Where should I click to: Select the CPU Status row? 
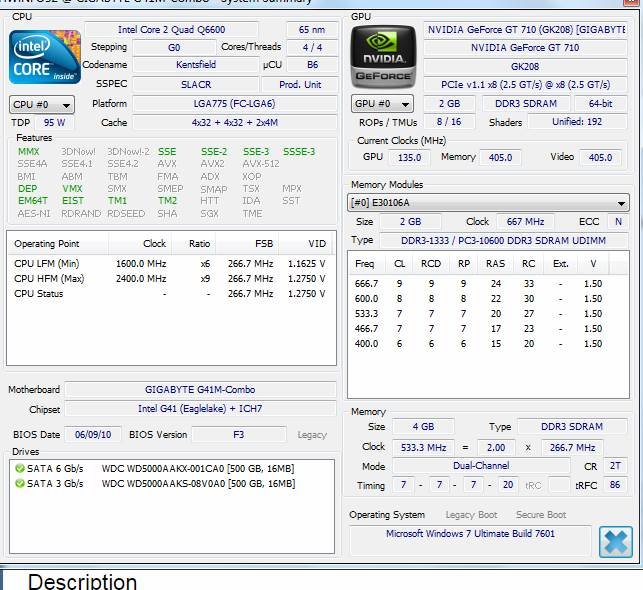170,294
